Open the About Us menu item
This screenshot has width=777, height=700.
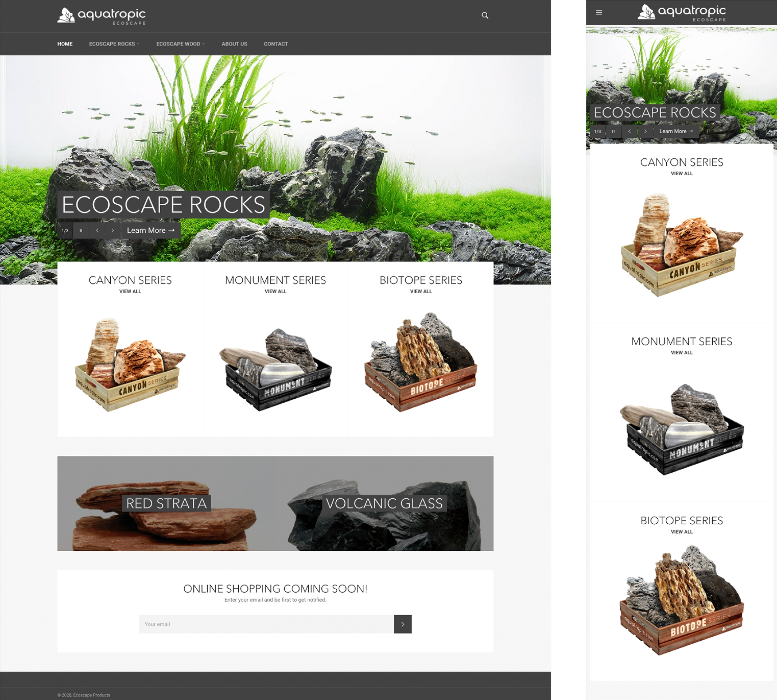coord(234,44)
